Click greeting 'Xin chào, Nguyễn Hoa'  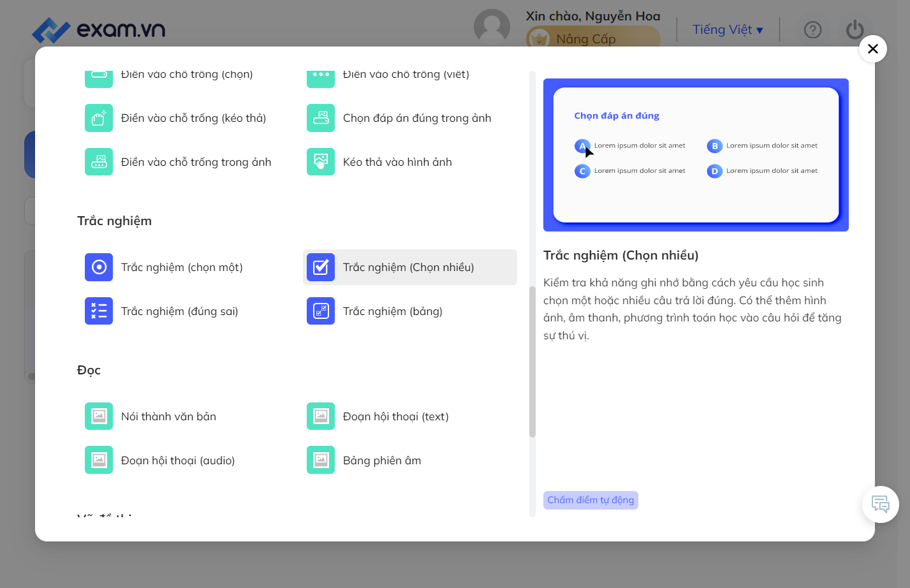[593, 16]
